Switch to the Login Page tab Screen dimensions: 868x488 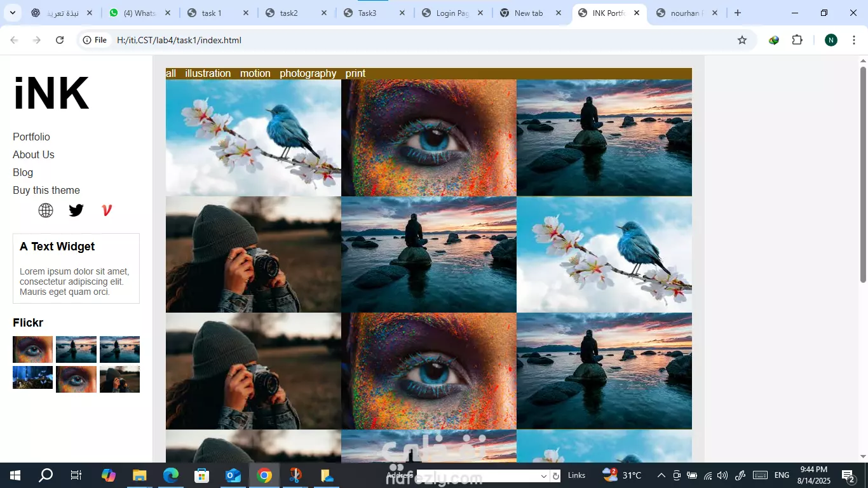point(452,13)
